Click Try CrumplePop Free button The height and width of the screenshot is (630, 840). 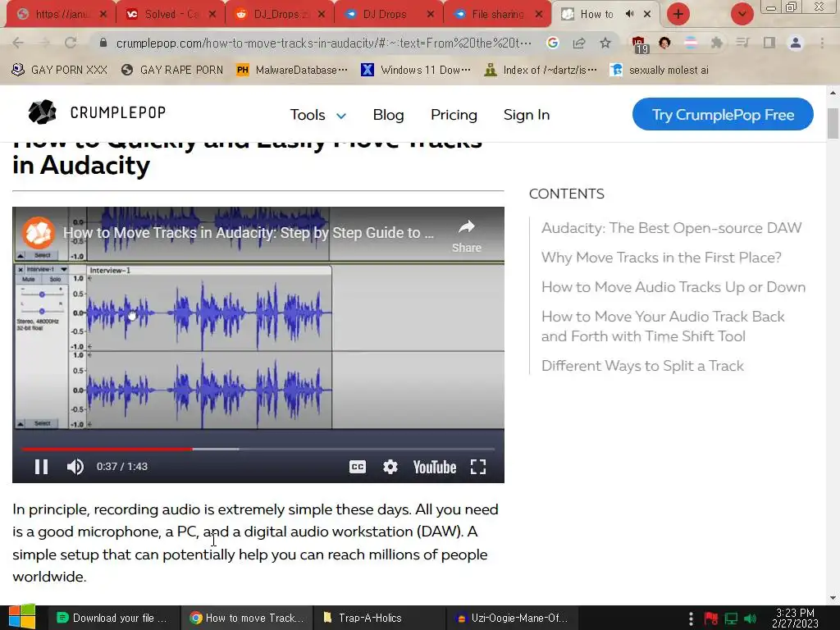pos(723,114)
